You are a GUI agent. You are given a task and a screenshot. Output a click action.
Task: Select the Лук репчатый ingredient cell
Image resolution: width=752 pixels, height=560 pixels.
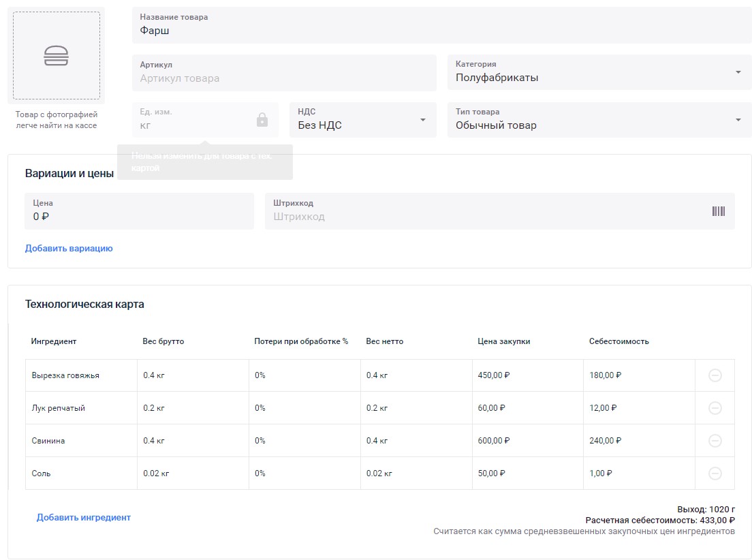(x=81, y=408)
